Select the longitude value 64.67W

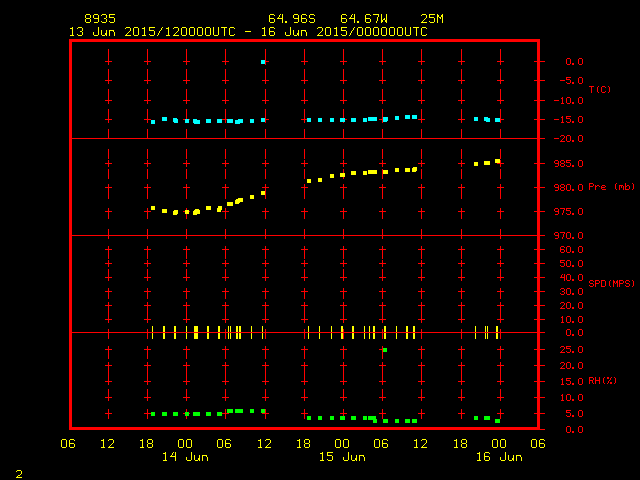pos(364,19)
